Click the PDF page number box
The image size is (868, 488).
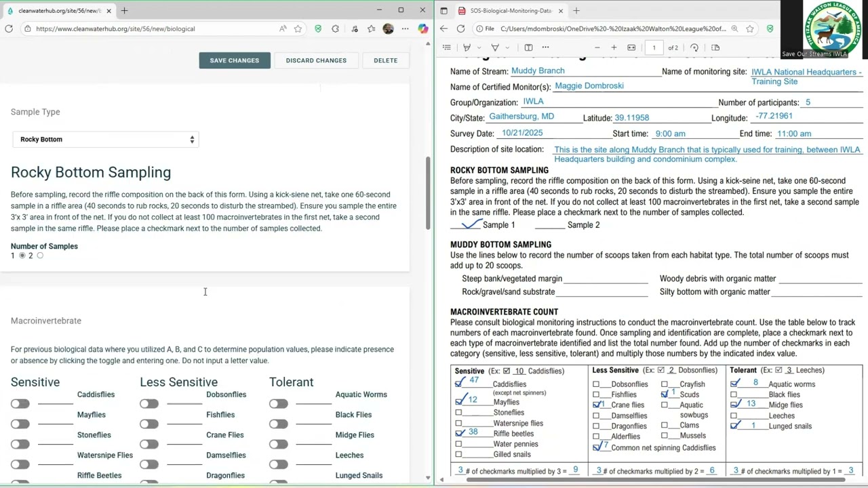[x=654, y=47]
